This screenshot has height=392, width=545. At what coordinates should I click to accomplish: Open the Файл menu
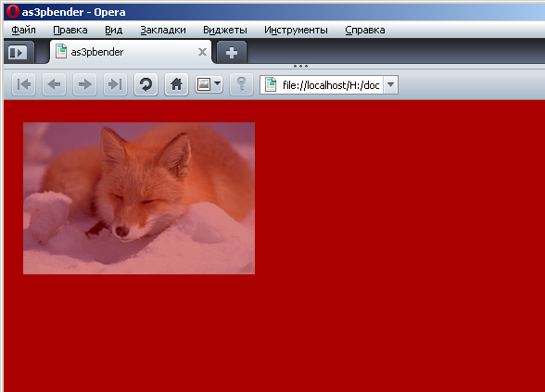pos(24,31)
